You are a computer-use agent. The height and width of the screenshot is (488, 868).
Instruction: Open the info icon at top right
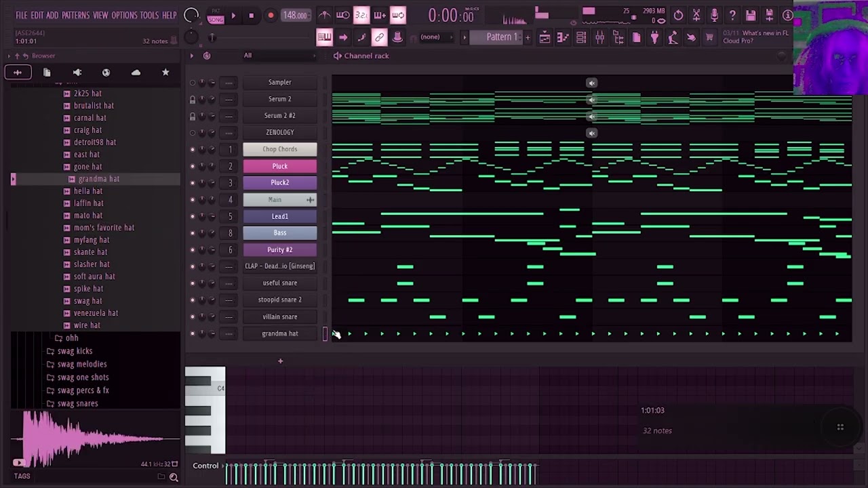[787, 15]
